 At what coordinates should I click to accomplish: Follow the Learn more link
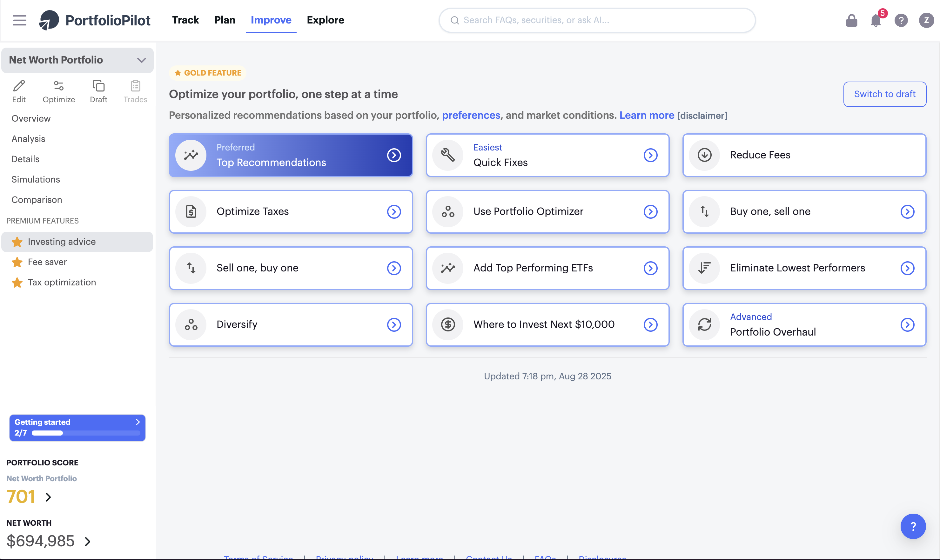point(647,115)
